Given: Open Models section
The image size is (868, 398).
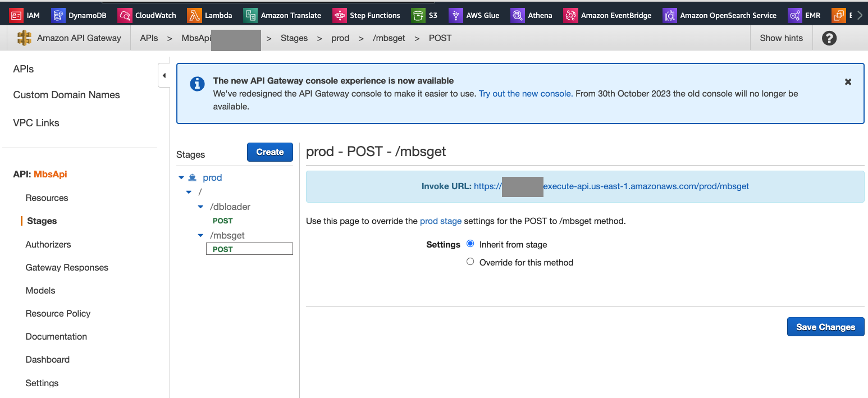Looking at the screenshot, I should point(40,290).
